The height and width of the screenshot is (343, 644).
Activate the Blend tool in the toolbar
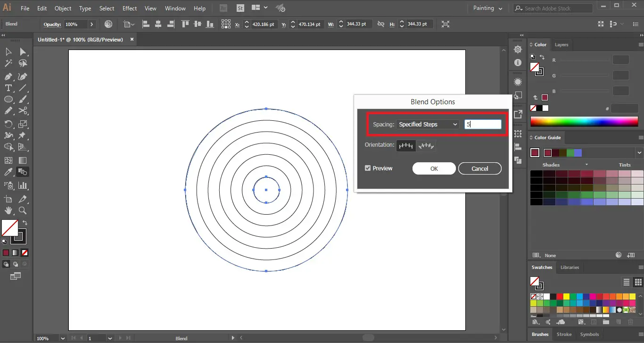coord(23,172)
